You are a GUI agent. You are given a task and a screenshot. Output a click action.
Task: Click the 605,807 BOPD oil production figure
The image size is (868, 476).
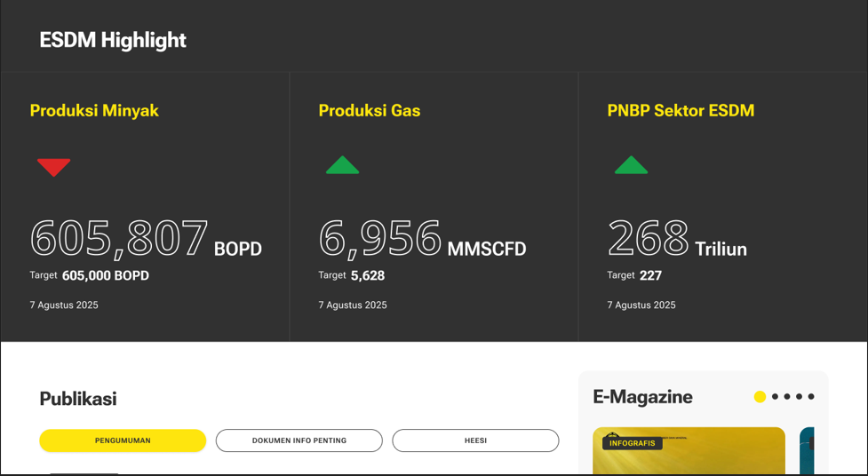120,239
